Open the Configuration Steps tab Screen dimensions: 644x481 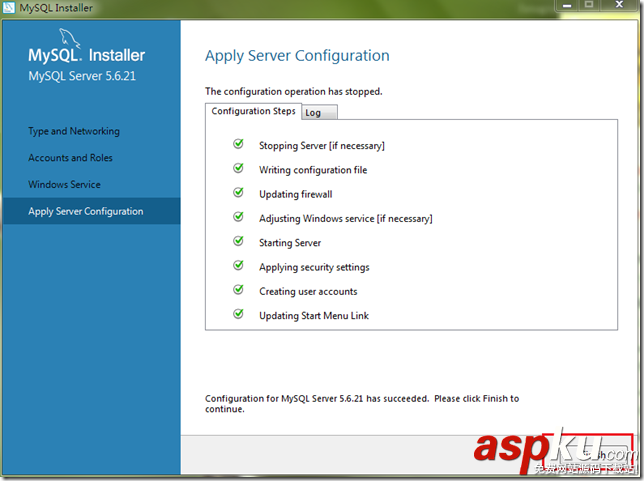tap(253, 111)
